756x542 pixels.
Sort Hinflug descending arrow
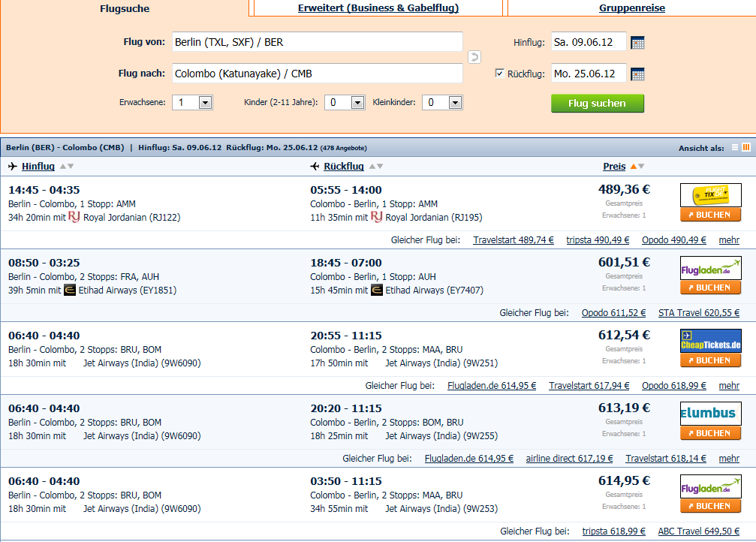[71, 167]
